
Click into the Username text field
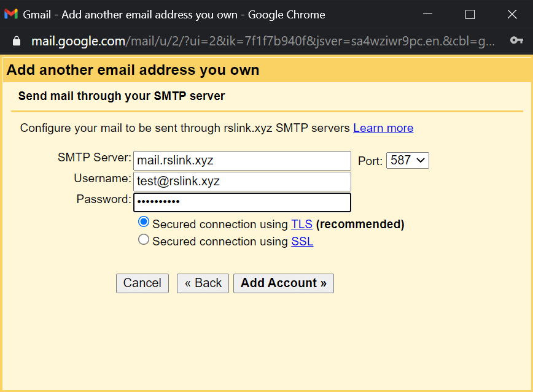[x=242, y=182]
